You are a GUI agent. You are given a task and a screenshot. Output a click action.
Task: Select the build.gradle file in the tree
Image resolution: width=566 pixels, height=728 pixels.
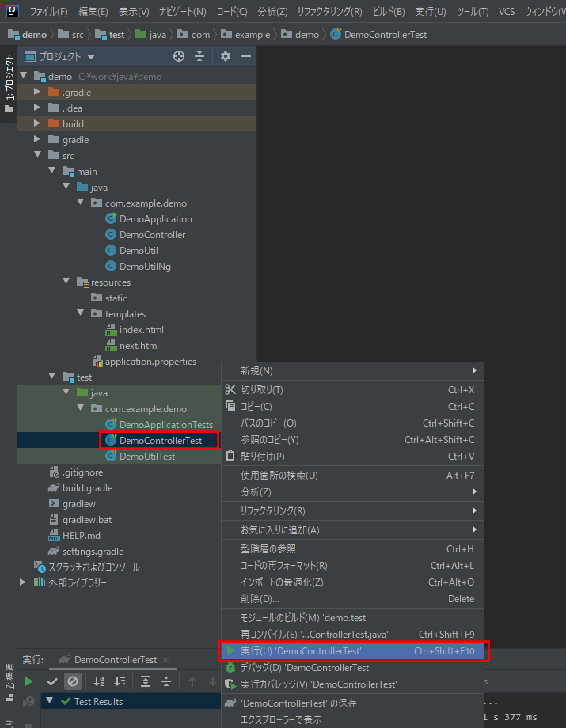87,488
